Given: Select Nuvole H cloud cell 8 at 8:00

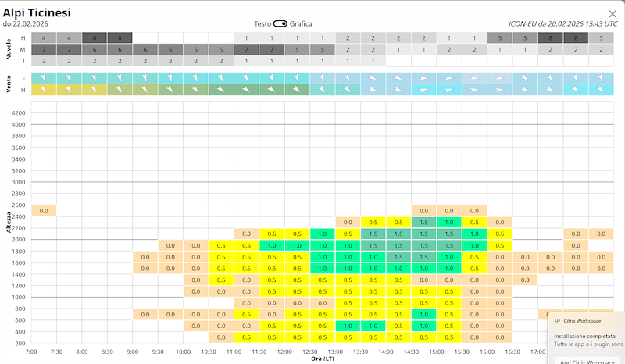Looking at the screenshot, I should 95,38.
